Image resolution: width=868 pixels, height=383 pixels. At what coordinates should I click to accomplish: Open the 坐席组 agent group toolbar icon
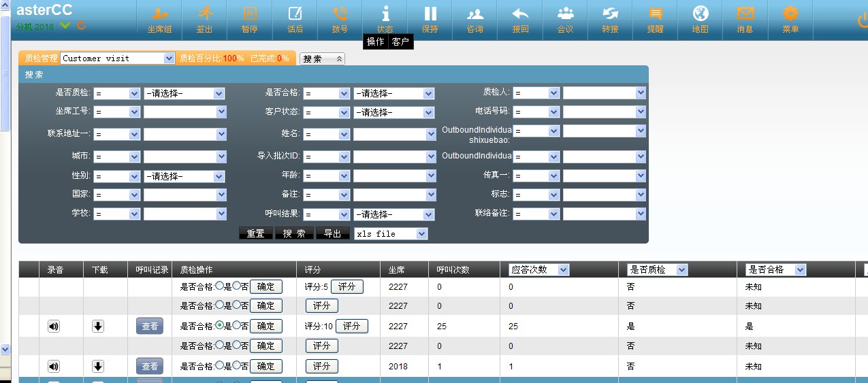tap(159, 19)
